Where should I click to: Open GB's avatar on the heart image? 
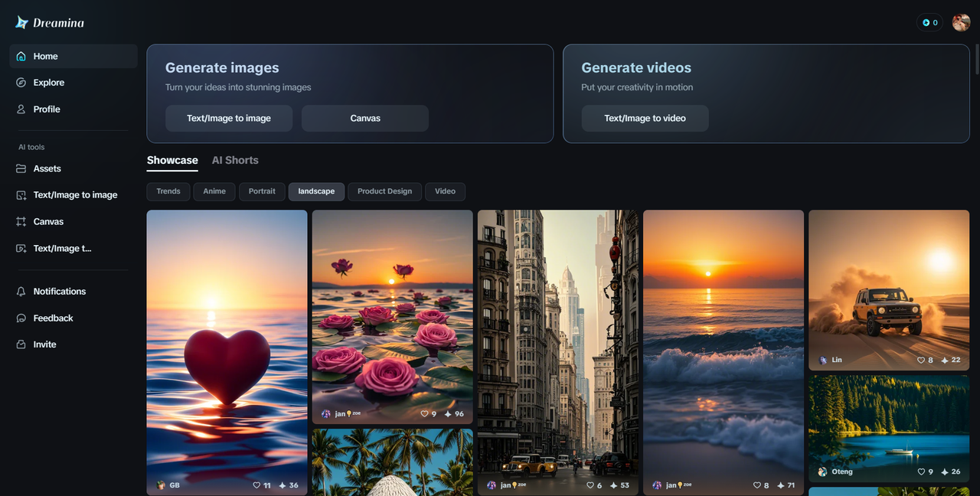point(161,485)
